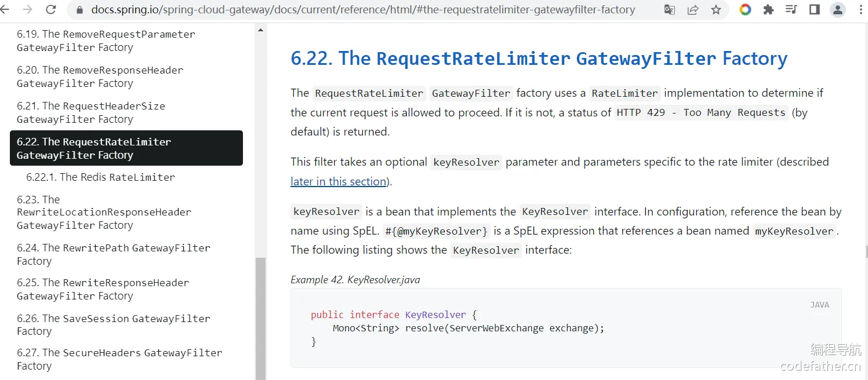This screenshot has width=868, height=380.
Task: Open the colorful circular extension icon
Action: click(746, 10)
